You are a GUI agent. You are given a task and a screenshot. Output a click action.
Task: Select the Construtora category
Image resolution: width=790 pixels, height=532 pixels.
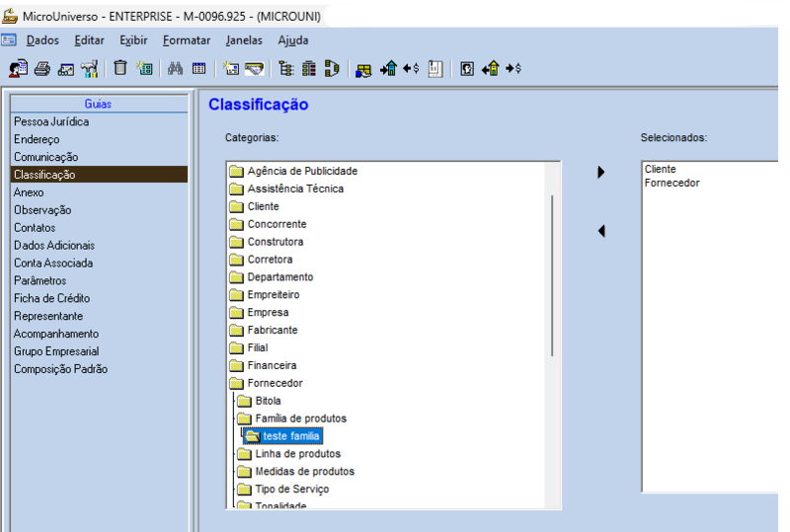coord(276,241)
